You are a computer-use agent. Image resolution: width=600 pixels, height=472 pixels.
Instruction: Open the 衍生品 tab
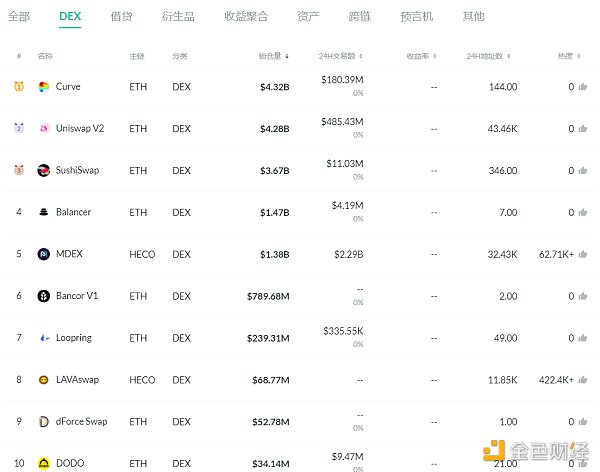coord(178,16)
